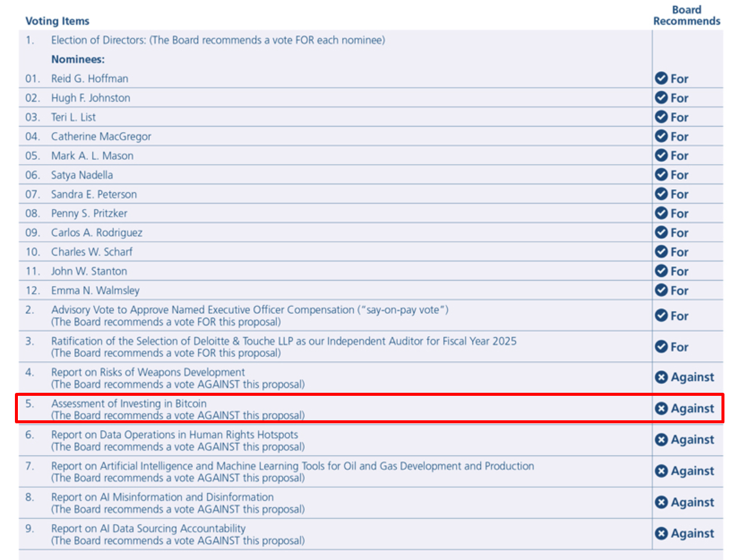Viewport: 737px width, 560px height.
Task: Click the Against label in the Bitcoin row
Action: (692, 408)
